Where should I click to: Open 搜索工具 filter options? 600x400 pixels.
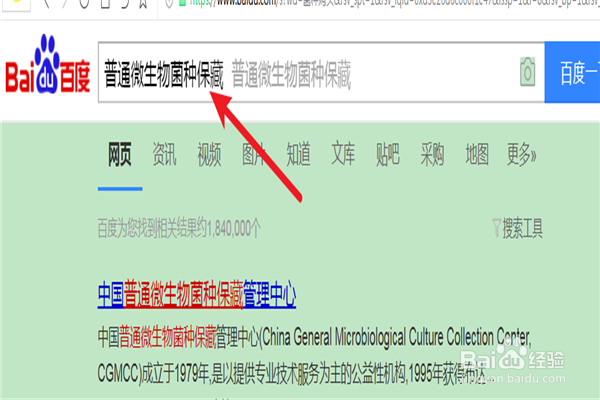pyautogui.click(x=517, y=228)
